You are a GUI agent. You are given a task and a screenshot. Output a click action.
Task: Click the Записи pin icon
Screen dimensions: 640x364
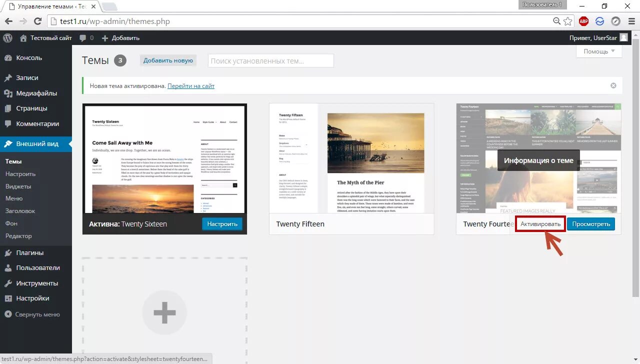tap(8, 78)
